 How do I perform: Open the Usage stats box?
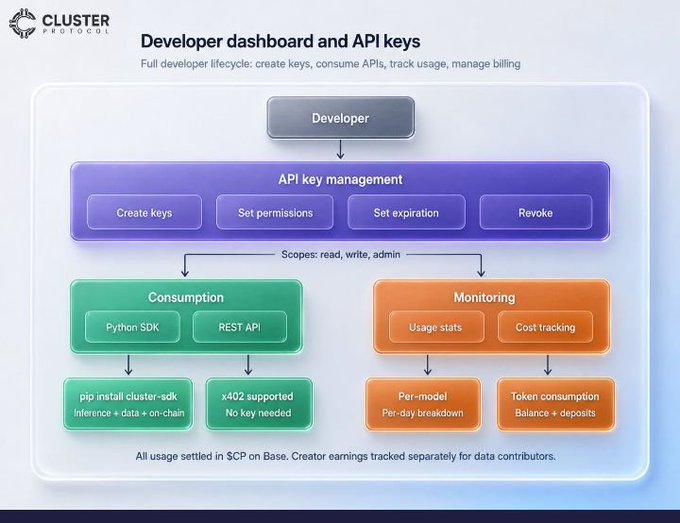(436, 327)
